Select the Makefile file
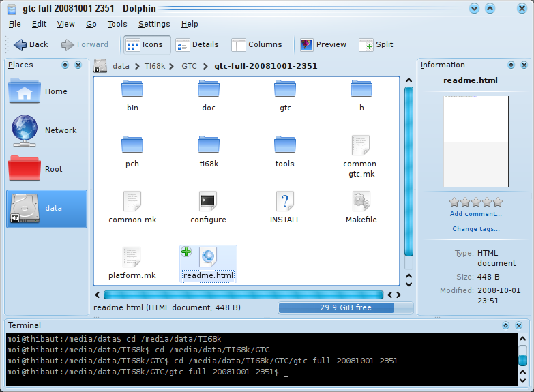 point(361,207)
